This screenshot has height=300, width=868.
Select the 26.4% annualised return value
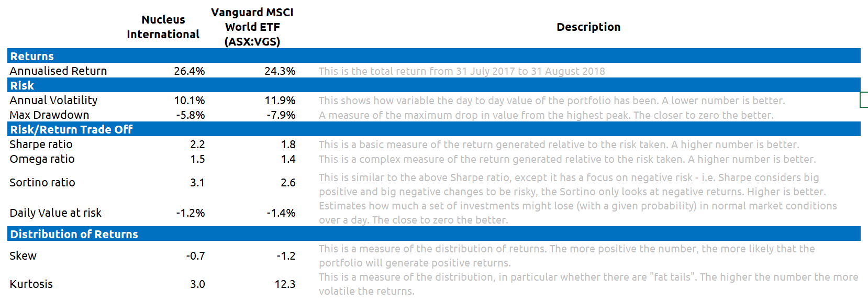pos(189,71)
